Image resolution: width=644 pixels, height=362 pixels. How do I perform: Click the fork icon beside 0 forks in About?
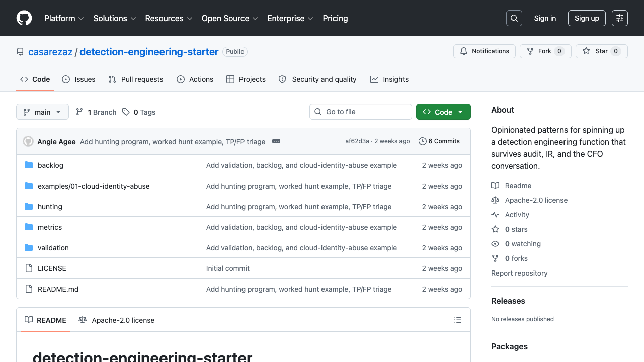click(x=495, y=258)
